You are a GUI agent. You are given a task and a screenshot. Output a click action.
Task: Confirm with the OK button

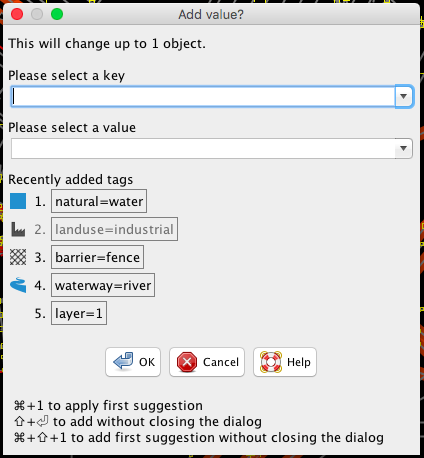pos(133,362)
